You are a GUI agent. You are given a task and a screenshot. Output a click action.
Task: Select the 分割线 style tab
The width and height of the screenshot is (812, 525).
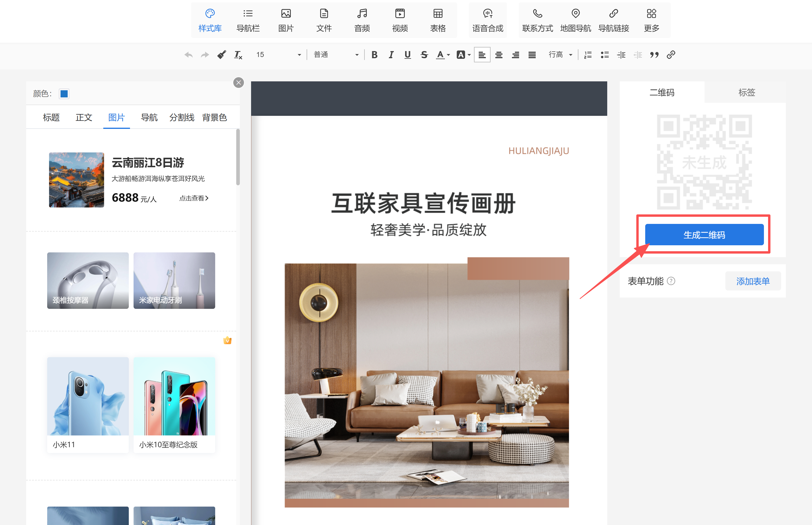pos(182,118)
